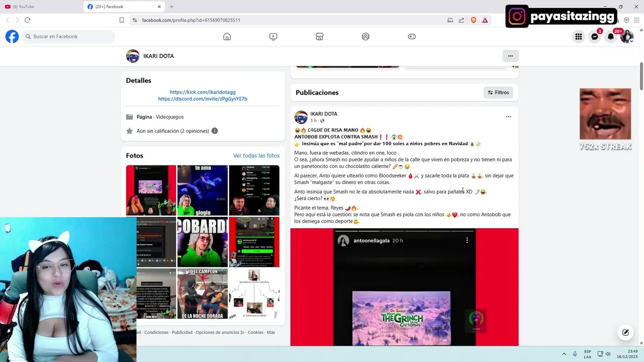Open the site settings icon beside URL
644x362 pixels.
point(134,20)
